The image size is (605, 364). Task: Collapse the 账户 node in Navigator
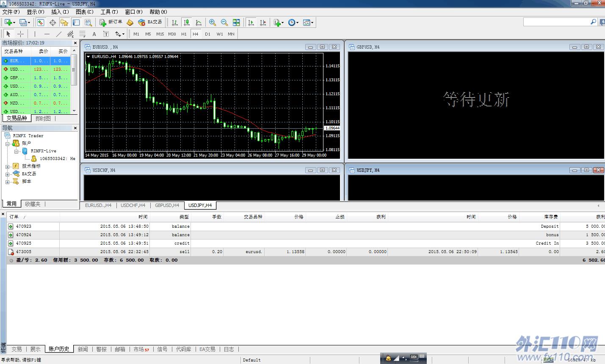click(7, 143)
